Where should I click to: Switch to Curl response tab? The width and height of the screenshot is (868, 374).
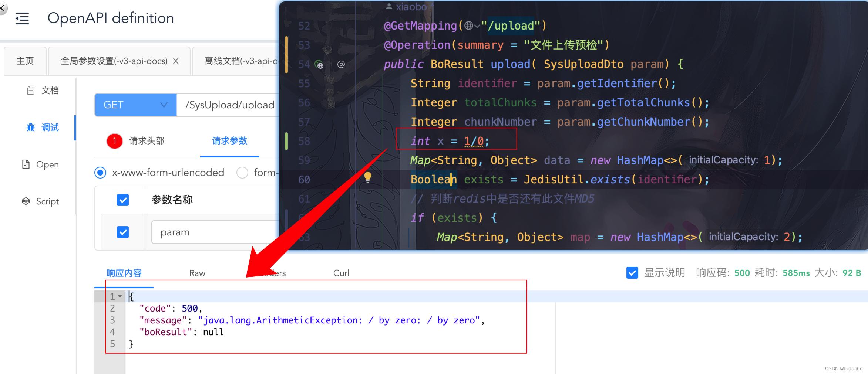(x=341, y=273)
